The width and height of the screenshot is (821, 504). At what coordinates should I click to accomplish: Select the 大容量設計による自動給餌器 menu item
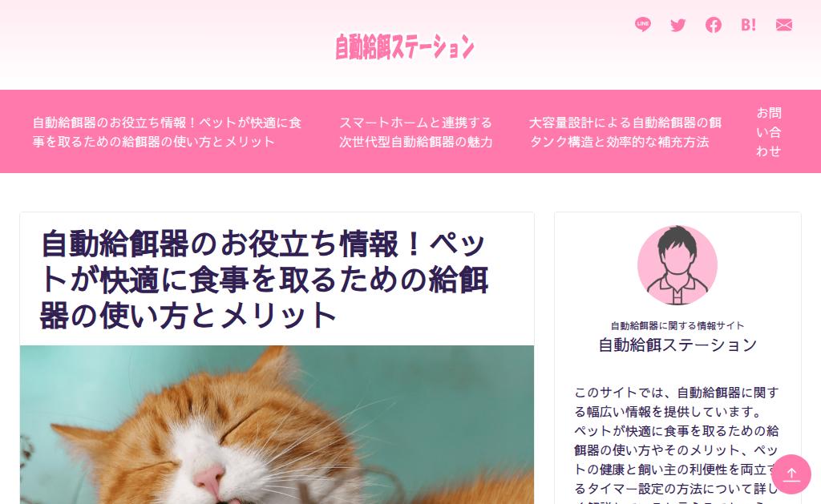click(x=625, y=132)
